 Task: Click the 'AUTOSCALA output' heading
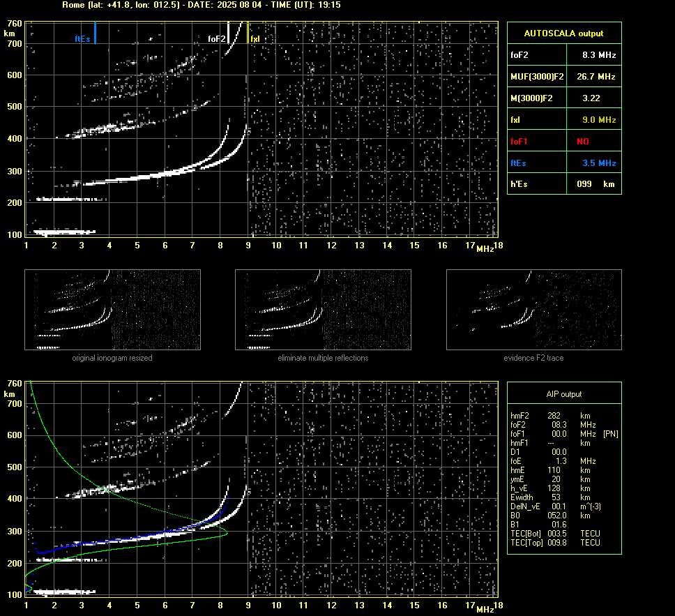coord(563,33)
